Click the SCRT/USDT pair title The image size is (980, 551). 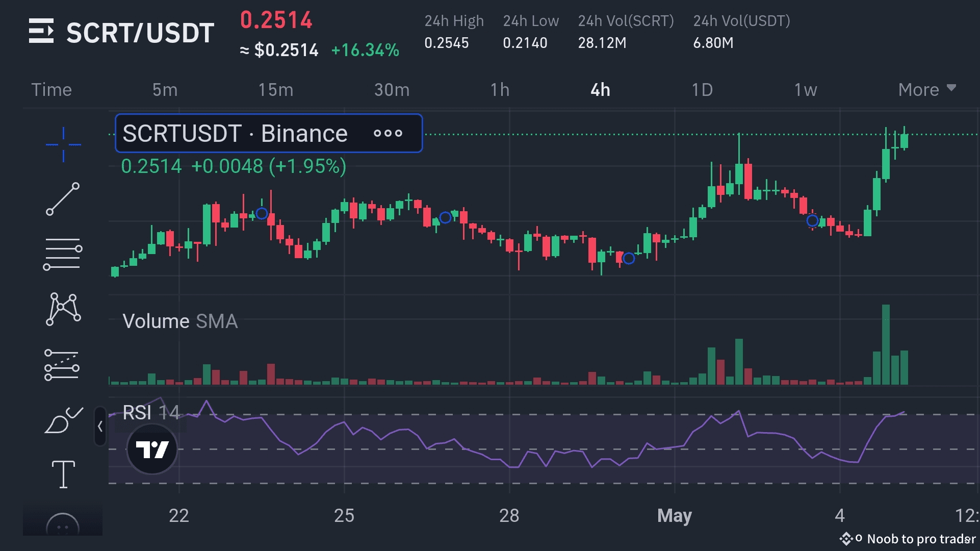click(x=140, y=33)
